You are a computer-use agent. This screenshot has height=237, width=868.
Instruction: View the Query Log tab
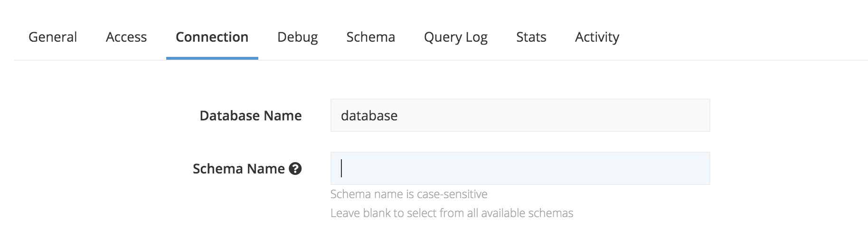tap(456, 37)
